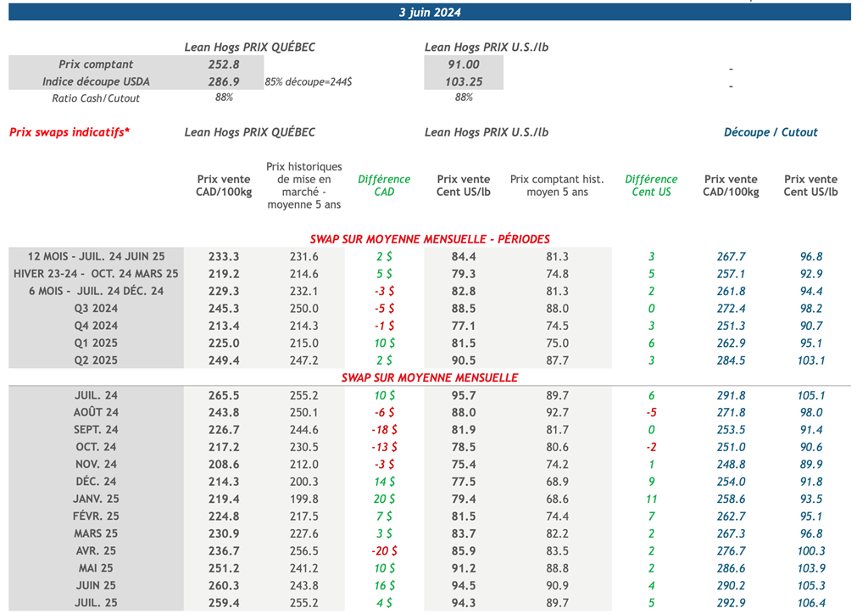This screenshot has height=614, width=868.
Task: Click the 20 $ difference in JANV. 25 row
Action: point(384,500)
